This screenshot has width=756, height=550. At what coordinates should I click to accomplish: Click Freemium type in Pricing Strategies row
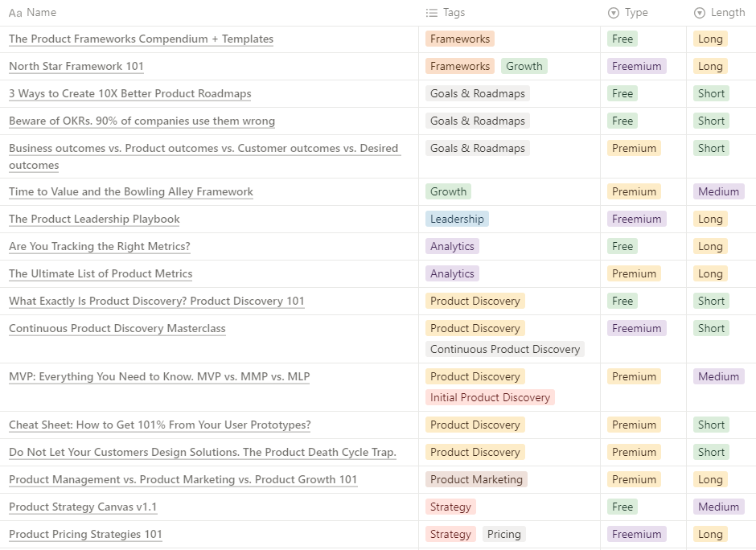coord(637,535)
